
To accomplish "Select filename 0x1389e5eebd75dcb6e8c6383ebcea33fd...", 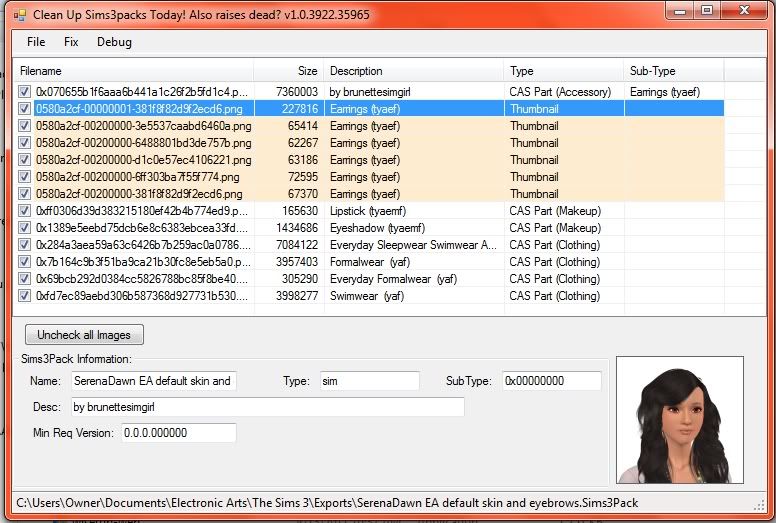I will [x=142, y=228].
